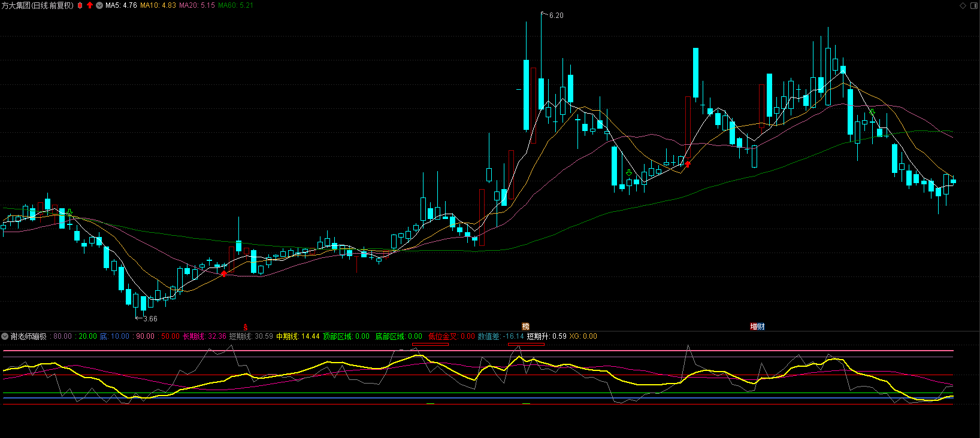
Task: Click the 短期升: 0.59 value
Action: [547, 336]
